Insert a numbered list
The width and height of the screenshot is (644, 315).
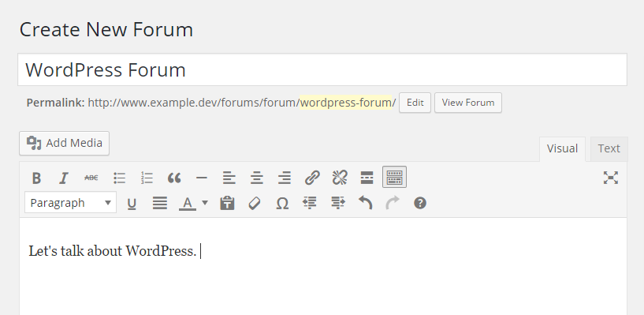[x=147, y=178]
